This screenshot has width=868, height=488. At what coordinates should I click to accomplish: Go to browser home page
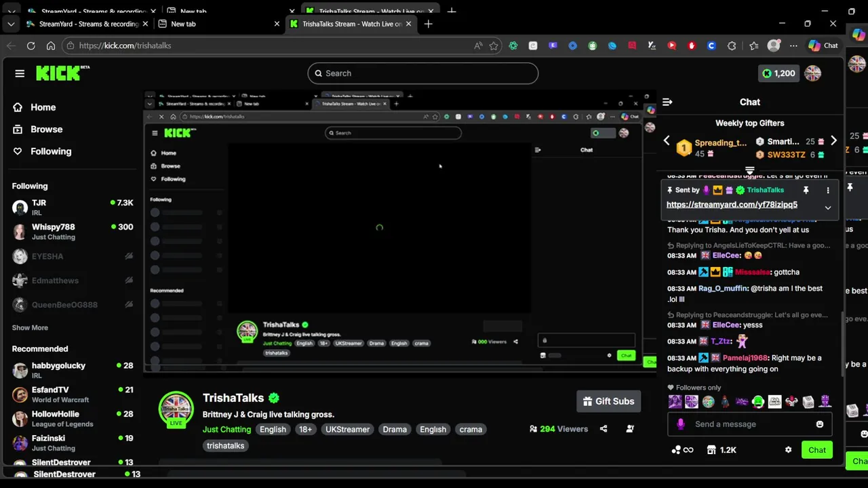click(51, 45)
